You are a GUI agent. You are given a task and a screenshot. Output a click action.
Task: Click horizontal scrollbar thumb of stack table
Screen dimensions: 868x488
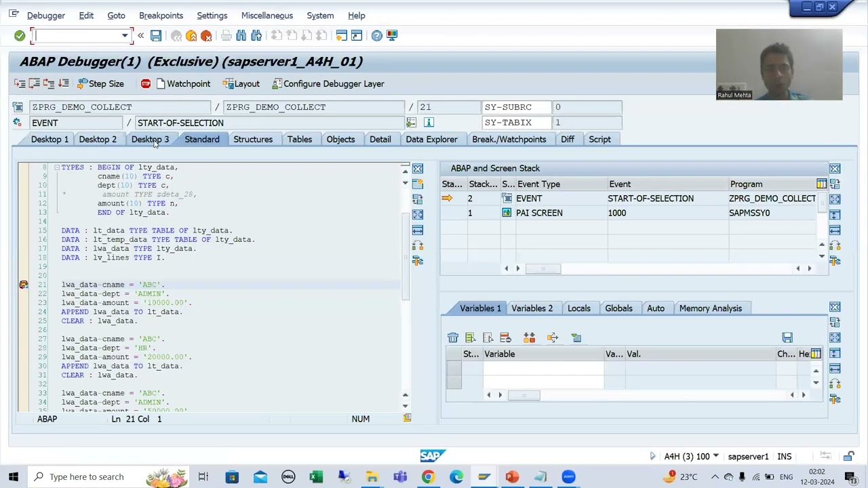click(542, 268)
